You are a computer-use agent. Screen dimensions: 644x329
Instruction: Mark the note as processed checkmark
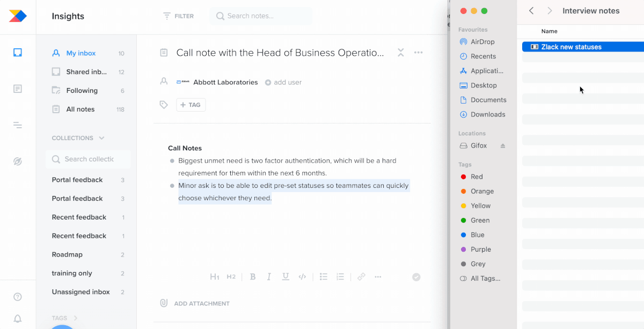[x=416, y=277]
